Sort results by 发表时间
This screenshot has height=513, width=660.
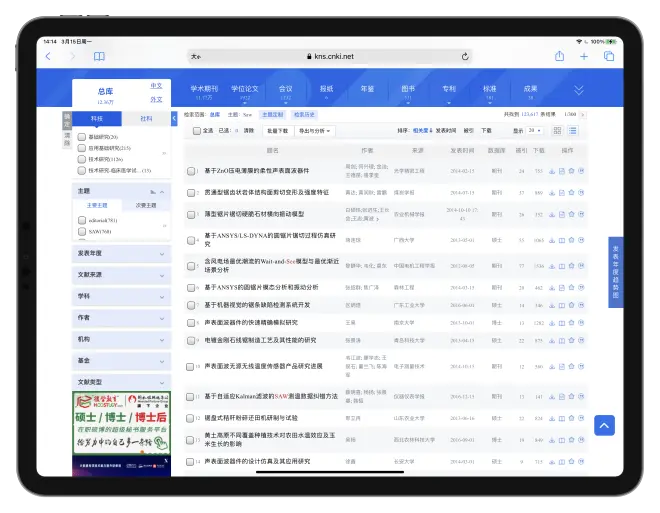446,130
